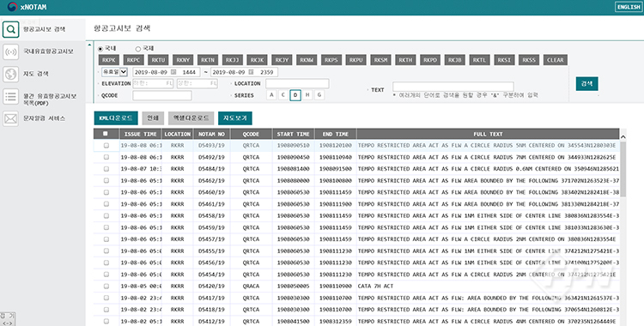Click the TEXT search input field

point(453,87)
